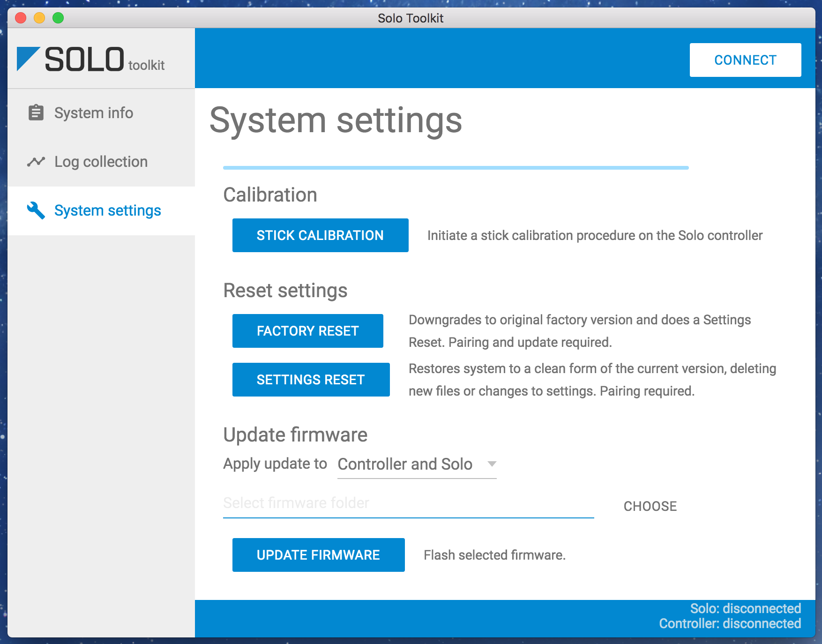Click the System settings wrench icon
822x644 pixels.
36,210
